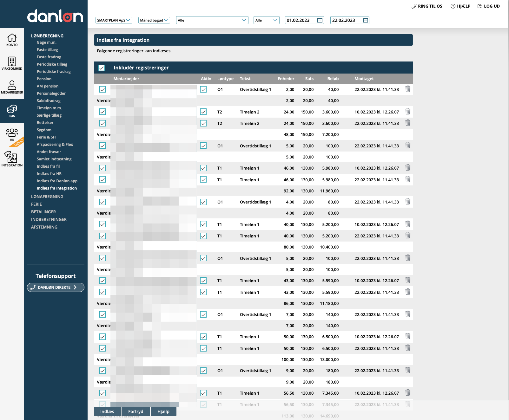Select LØNAFREGNING in the sidebar menu
Image resolution: width=509 pixels, height=420 pixels.
pos(47,197)
